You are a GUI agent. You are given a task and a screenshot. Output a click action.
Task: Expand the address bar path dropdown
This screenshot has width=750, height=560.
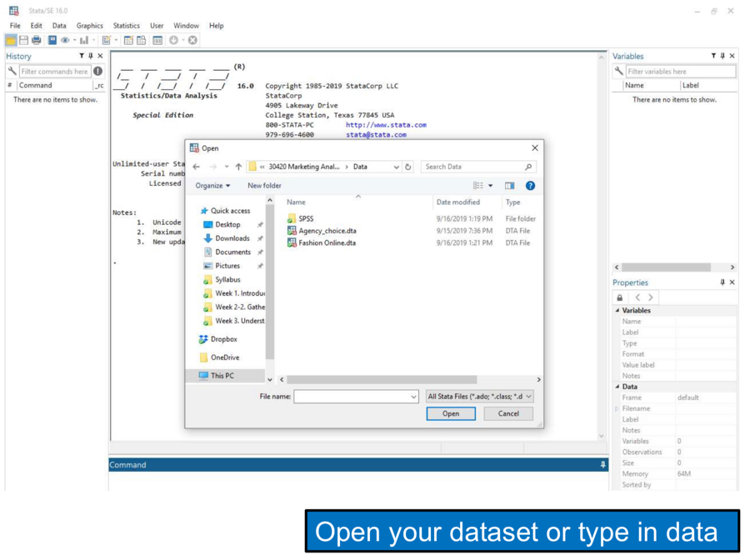pyautogui.click(x=396, y=167)
